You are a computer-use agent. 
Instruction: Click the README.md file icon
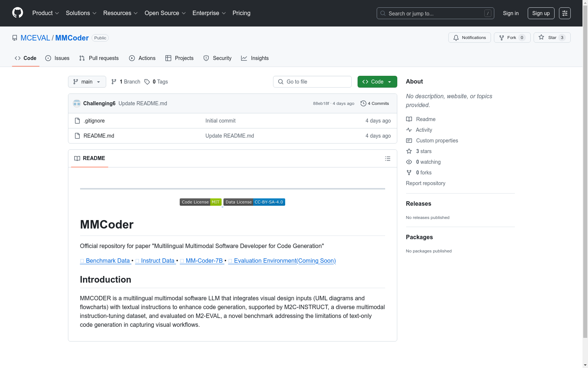click(x=77, y=136)
